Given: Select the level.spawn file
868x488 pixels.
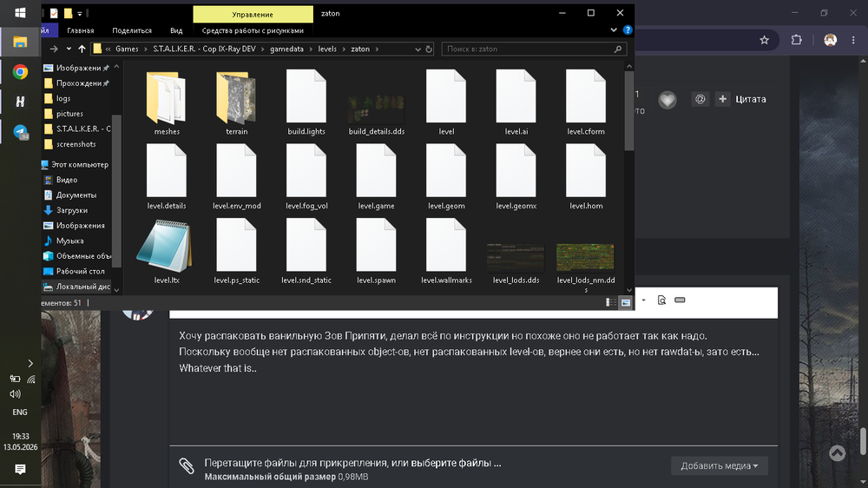Looking at the screenshot, I should click(x=377, y=252).
